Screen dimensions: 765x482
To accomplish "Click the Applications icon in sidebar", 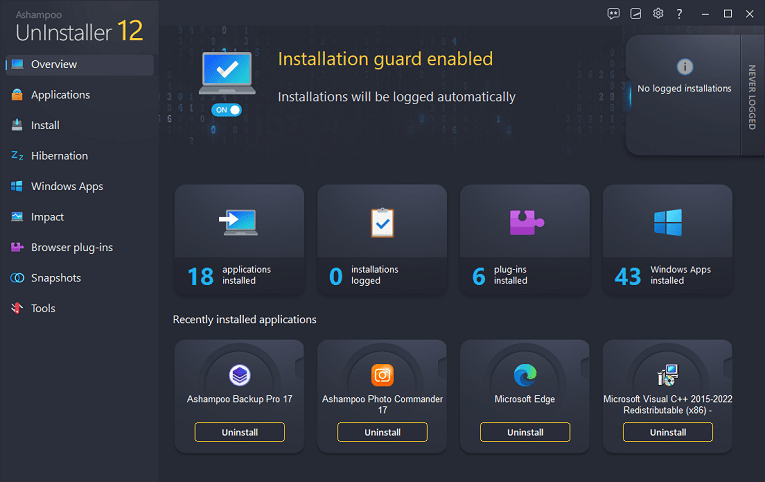I will tap(17, 95).
